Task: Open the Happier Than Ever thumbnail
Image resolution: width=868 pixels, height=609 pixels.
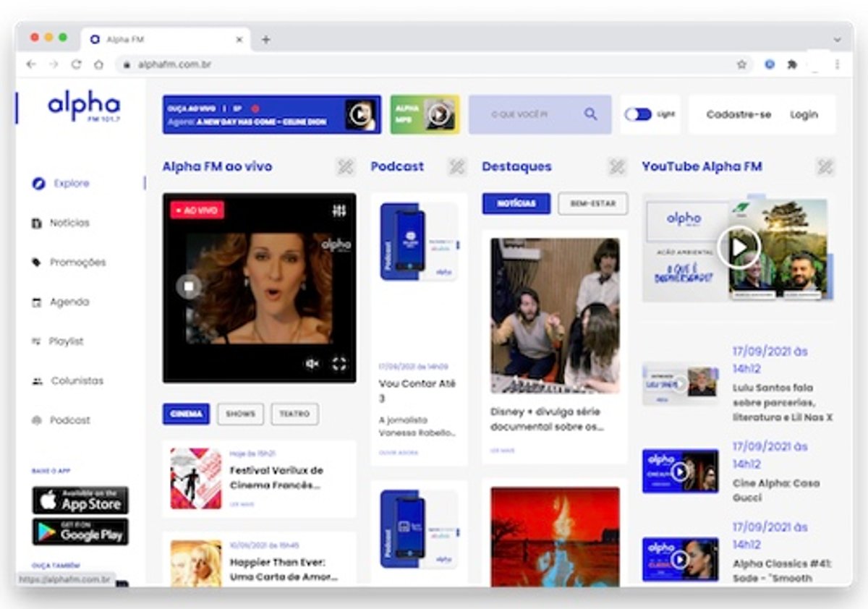Action: point(196,563)
